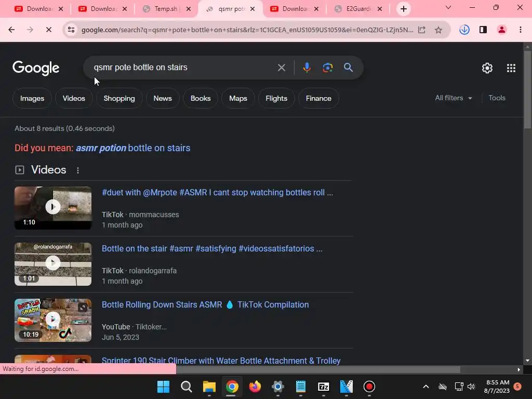Open 7-Zip from the taskbar

coord(323,387)
